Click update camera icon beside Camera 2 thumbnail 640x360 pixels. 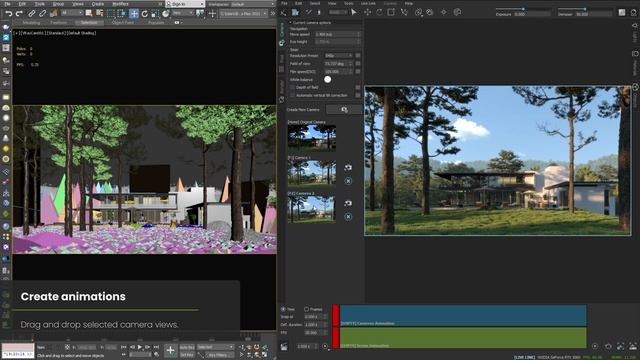click(x=348, y=203)
